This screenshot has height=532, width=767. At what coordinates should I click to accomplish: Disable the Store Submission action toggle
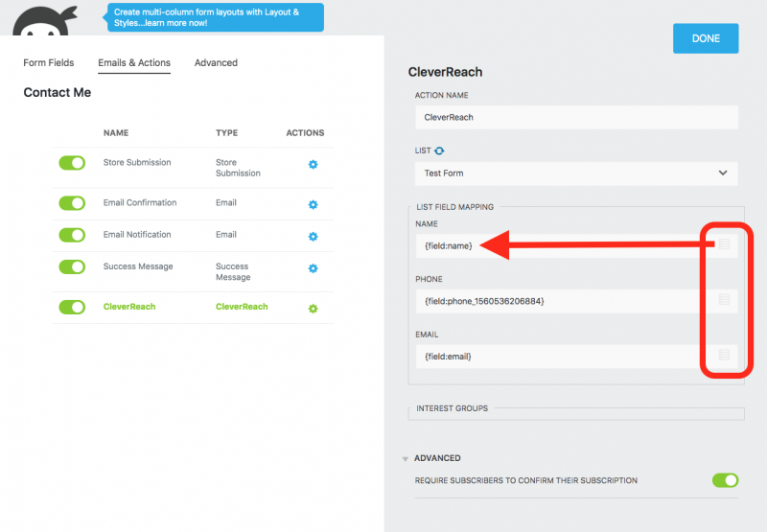pos(72,164)
